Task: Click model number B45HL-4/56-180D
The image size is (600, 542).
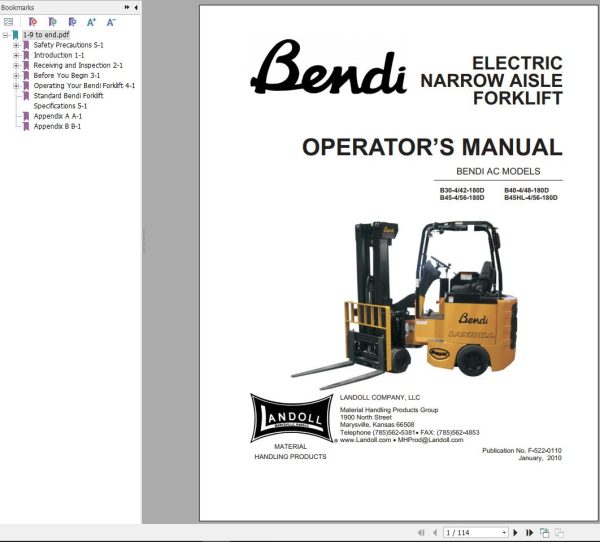Action: [531, 198]
